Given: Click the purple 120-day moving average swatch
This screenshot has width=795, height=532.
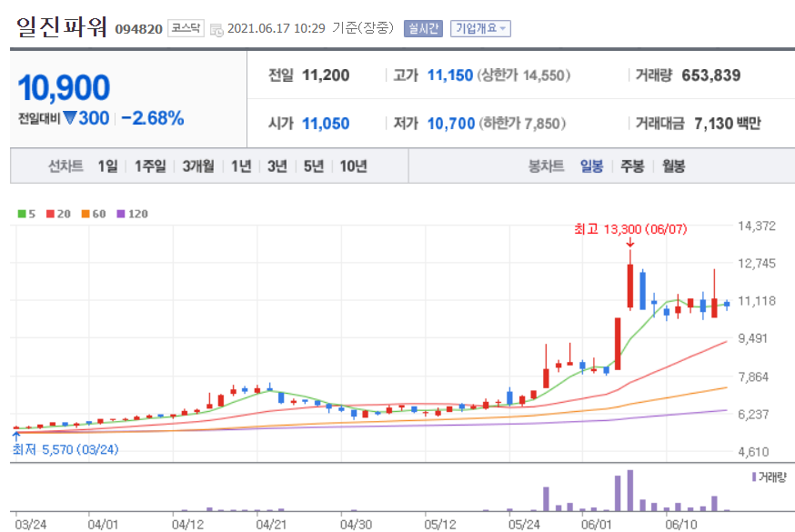Looking at the screenshot, I should click(x=121, y=214).
